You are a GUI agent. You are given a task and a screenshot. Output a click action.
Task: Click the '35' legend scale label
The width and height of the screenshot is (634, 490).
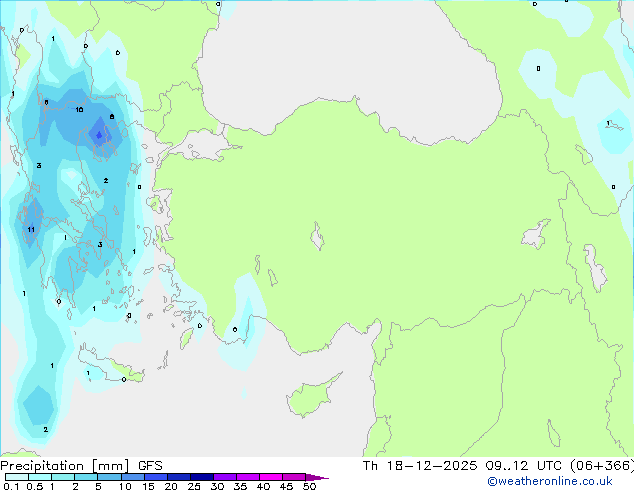pos(240,486)
